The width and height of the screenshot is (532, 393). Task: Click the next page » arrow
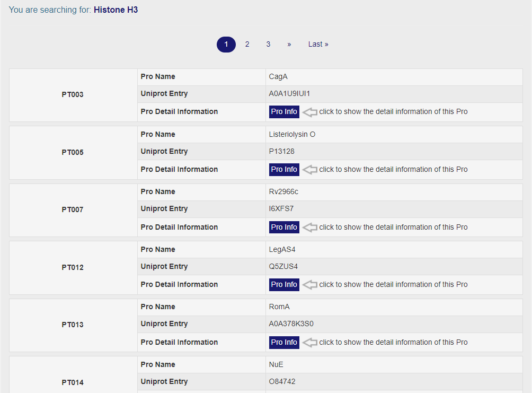[x=289, y=45]
